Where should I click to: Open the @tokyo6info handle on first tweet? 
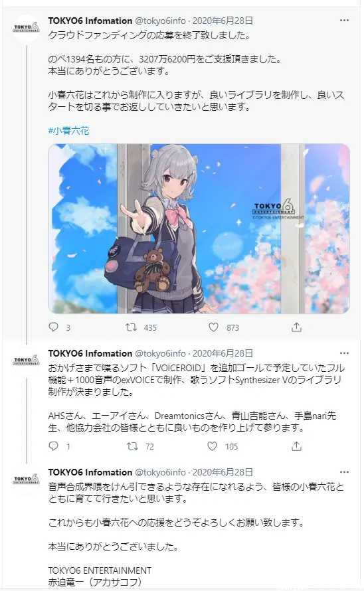[160, 21]
